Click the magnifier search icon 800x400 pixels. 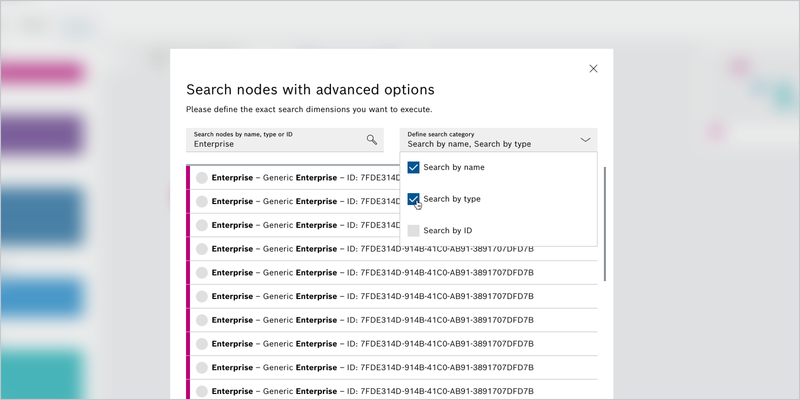click(372, 140)
